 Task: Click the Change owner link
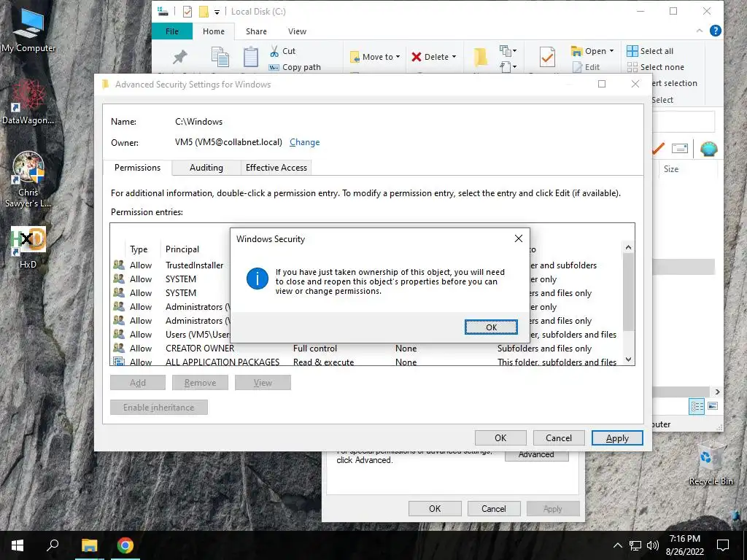(304, 142)
